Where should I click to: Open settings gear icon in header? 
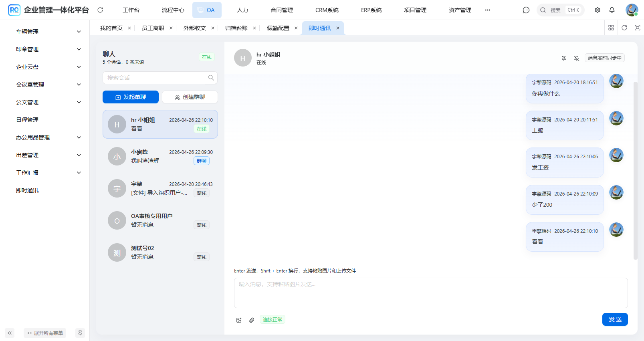point(598,10)
